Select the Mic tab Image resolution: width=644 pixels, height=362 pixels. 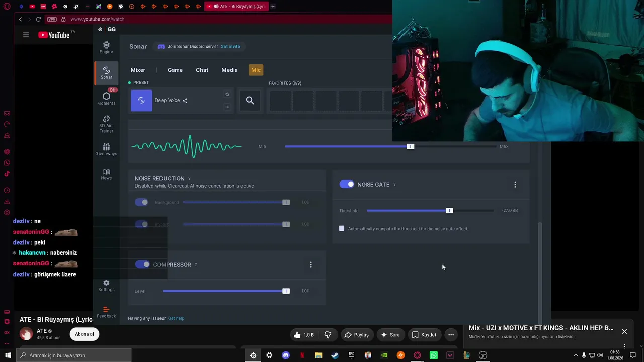click(x=256, y=70)
